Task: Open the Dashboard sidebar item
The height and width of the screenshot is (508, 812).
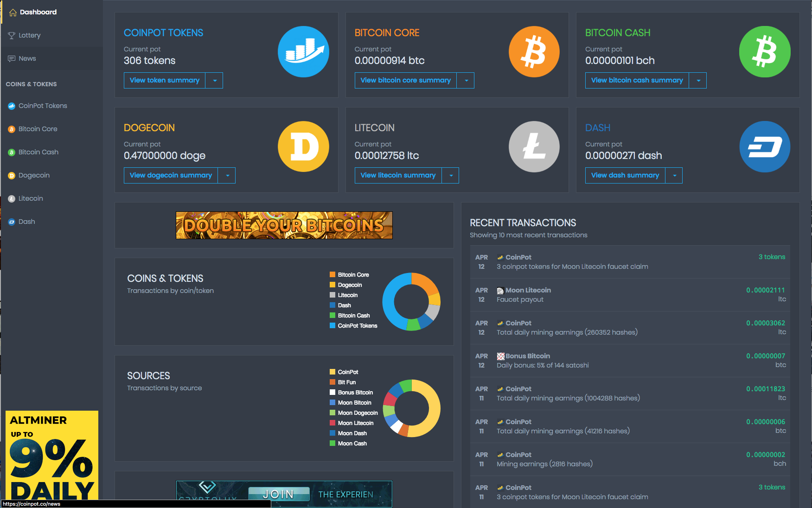Action: tap(38, 12)
